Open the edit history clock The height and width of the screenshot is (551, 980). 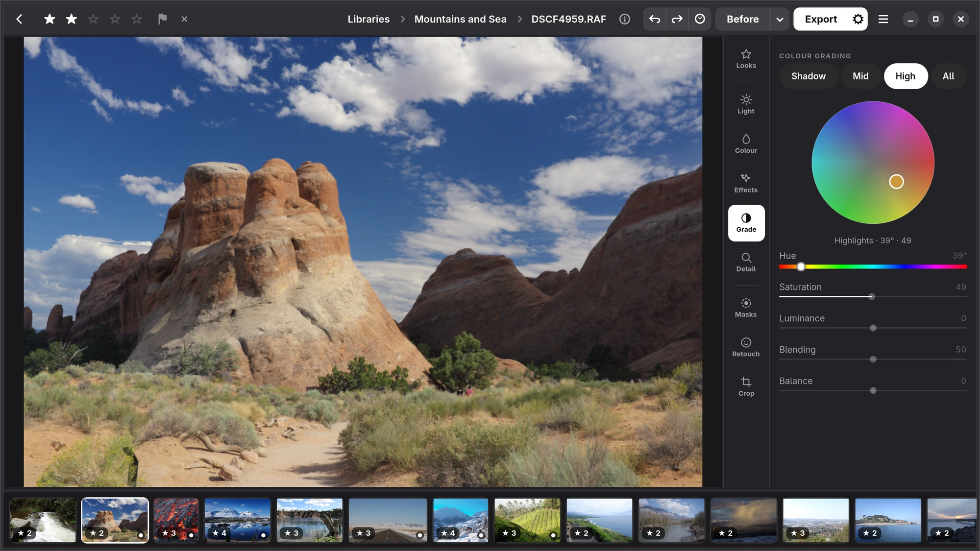[700, 19]
